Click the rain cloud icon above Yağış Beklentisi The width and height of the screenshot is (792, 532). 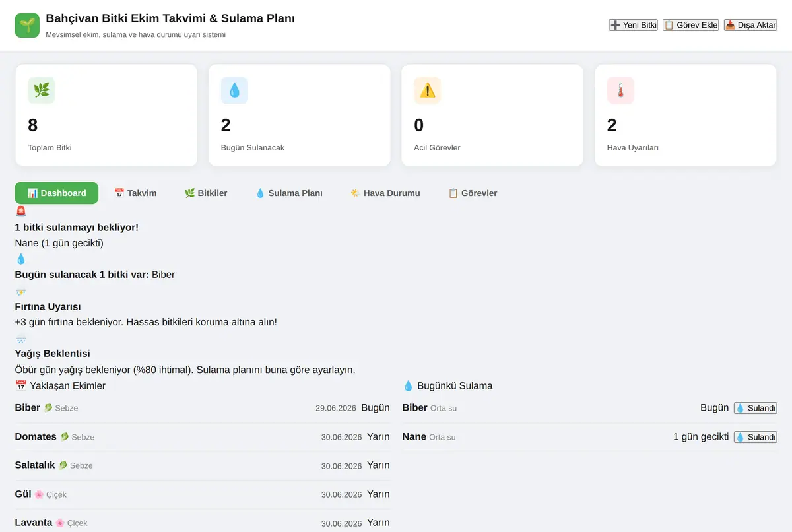click(x=21, y=339)
